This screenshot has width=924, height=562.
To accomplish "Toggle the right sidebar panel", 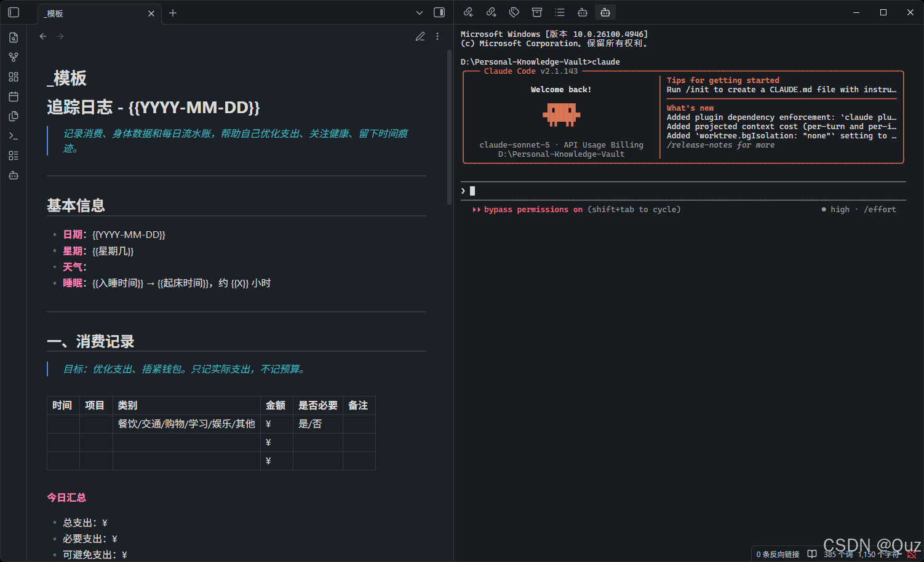I will point(439,12).
